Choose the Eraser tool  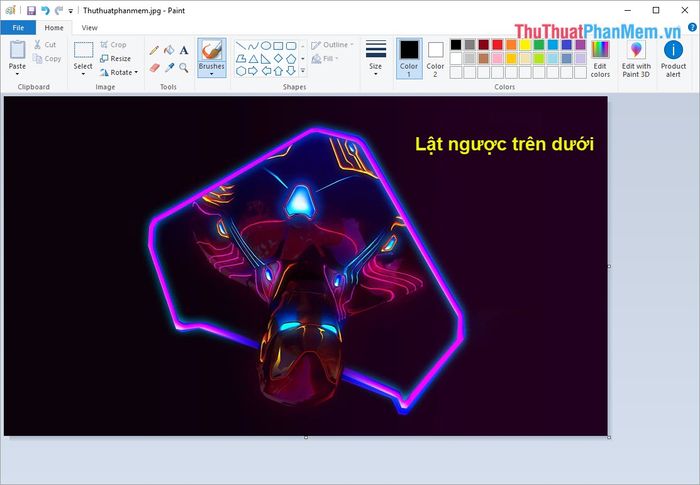pyautogui.click(x=154, y=68)
